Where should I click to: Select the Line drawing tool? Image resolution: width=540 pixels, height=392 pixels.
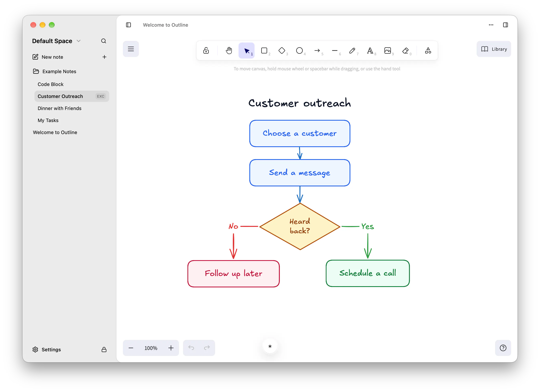click(335, 51)
